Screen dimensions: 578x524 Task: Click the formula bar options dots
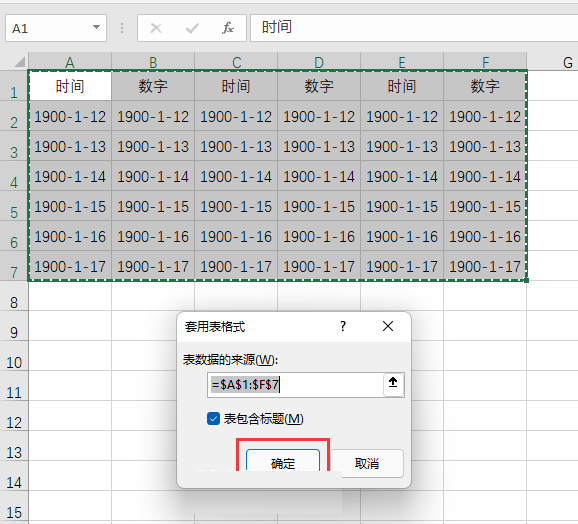(x=122, y=28)
